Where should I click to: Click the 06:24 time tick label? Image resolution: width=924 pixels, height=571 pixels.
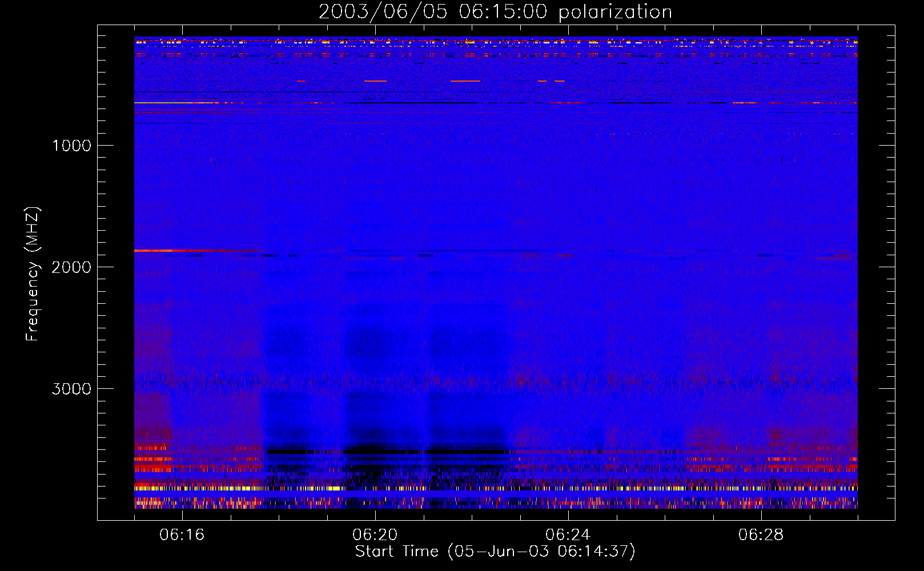click(x=568, y=535)
